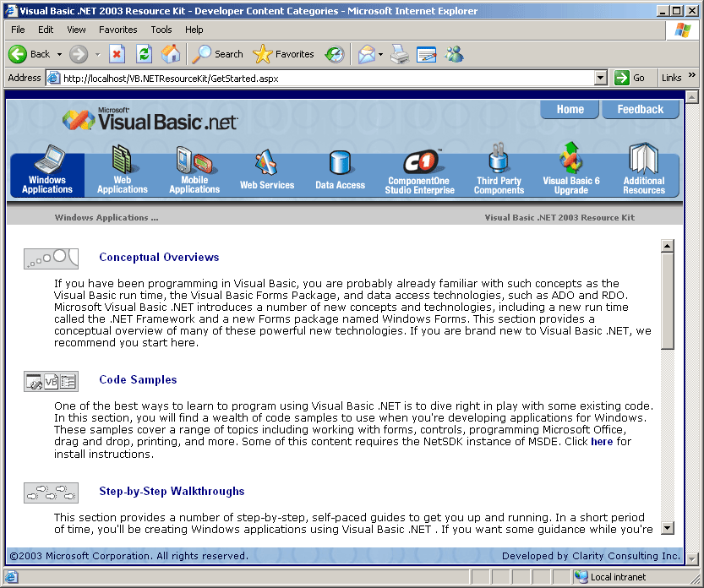Click the outer page scrollbar down arrow
Screen dimensions: 704x588
[x=692, y=558]
